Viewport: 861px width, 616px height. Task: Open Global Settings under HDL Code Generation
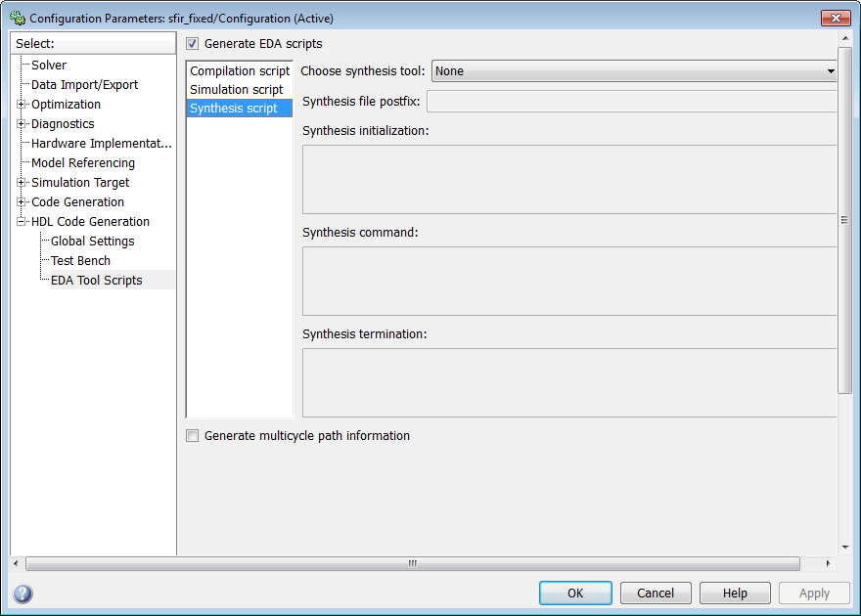click(92, 241)
